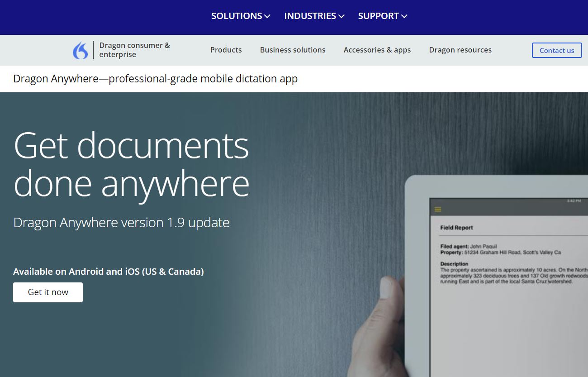Open Business solutions in navigation bar
The image size is (588, 377).
pyautogui.click(x=293, y=50)
